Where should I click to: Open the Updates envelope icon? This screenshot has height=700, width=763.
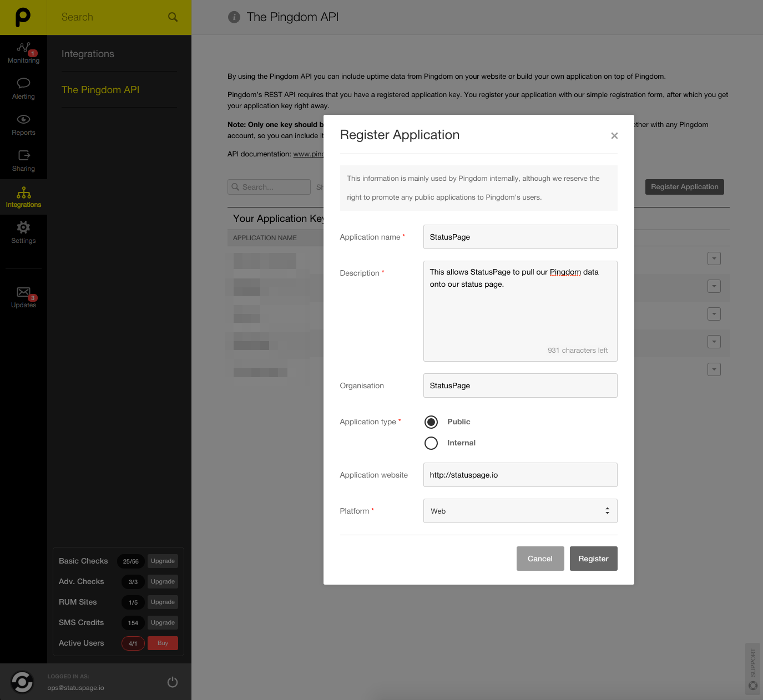pos(23,292)
